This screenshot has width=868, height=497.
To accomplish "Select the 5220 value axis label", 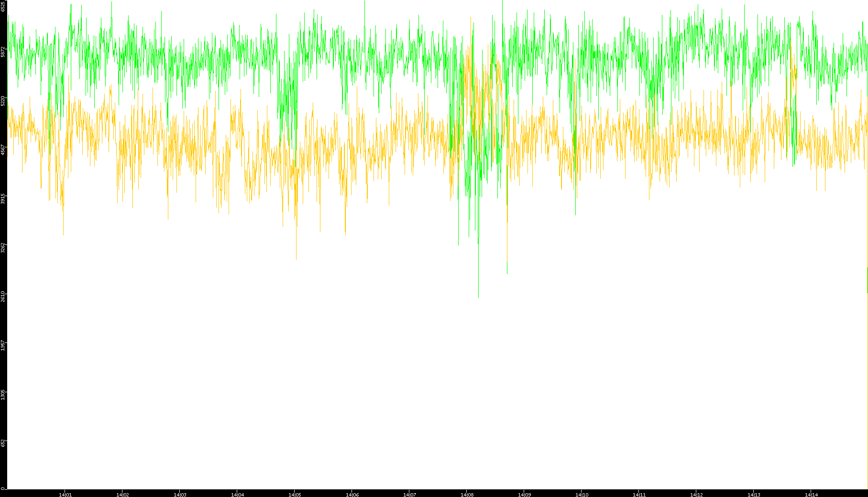I will (3, 100).
